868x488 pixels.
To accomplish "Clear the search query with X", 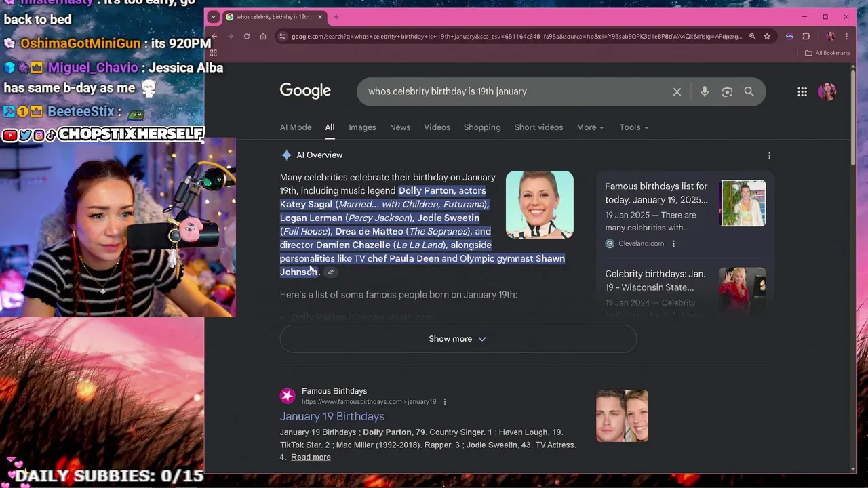I will point(677,91).
